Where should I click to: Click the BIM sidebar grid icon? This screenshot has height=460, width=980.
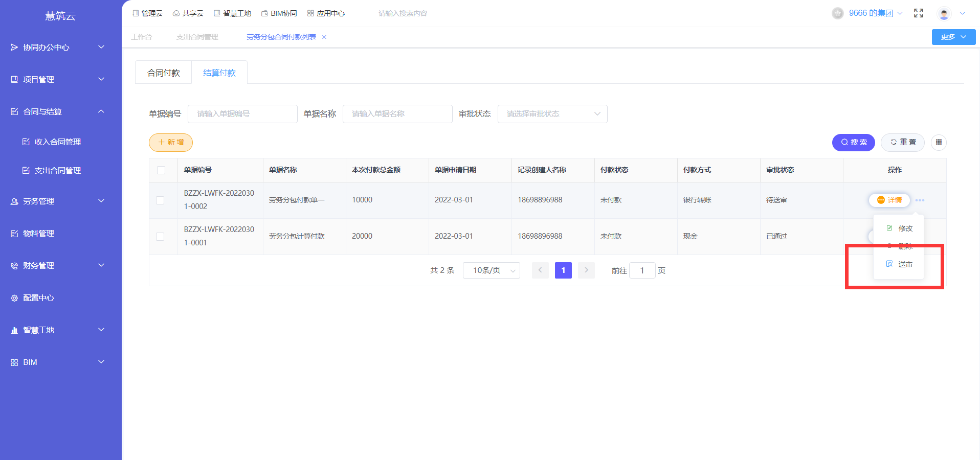point(14,362)
